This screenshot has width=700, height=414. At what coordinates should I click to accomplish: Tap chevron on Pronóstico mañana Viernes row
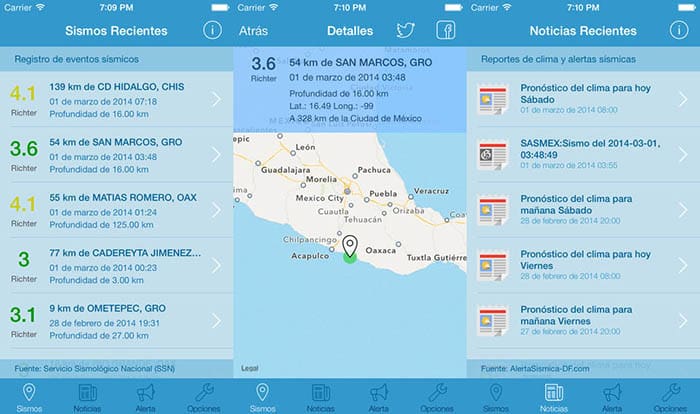[x=683, y=321]
